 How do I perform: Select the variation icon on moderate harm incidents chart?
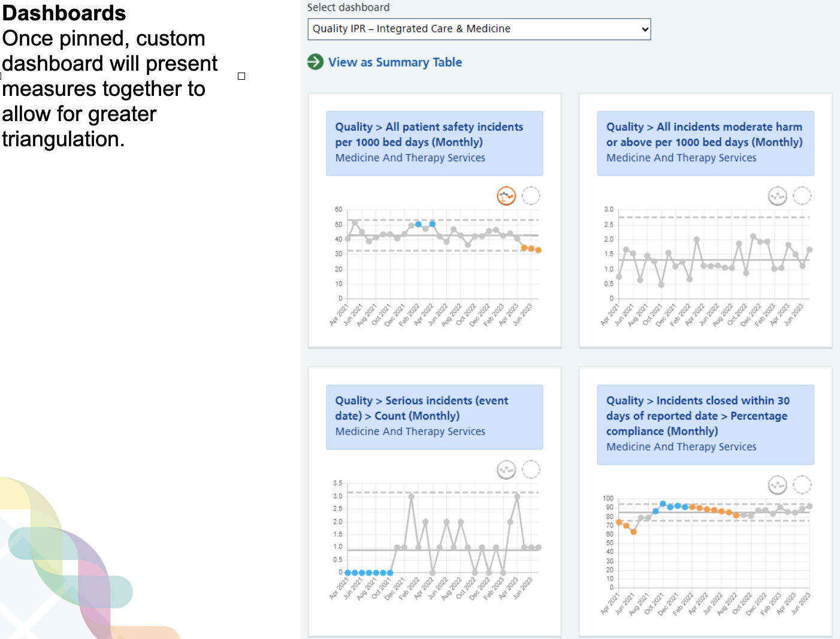[778, 196]
